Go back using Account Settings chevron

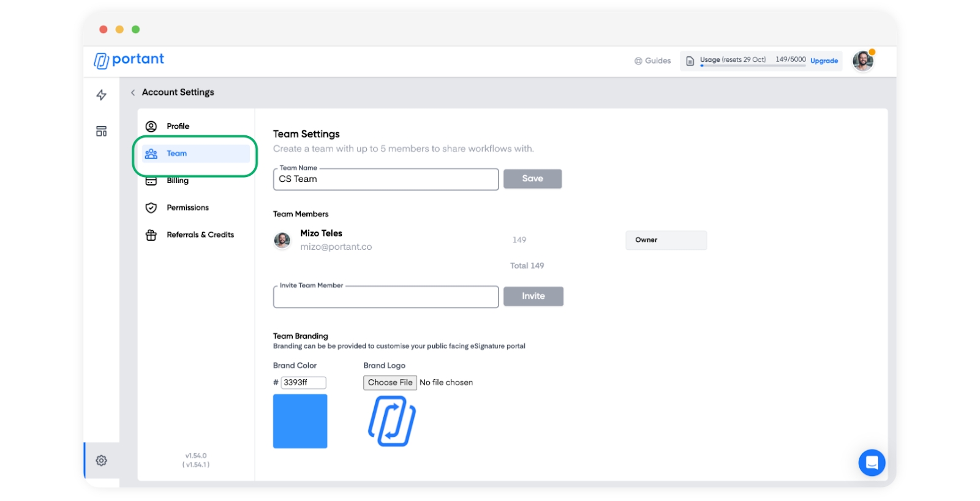(133, 92)
